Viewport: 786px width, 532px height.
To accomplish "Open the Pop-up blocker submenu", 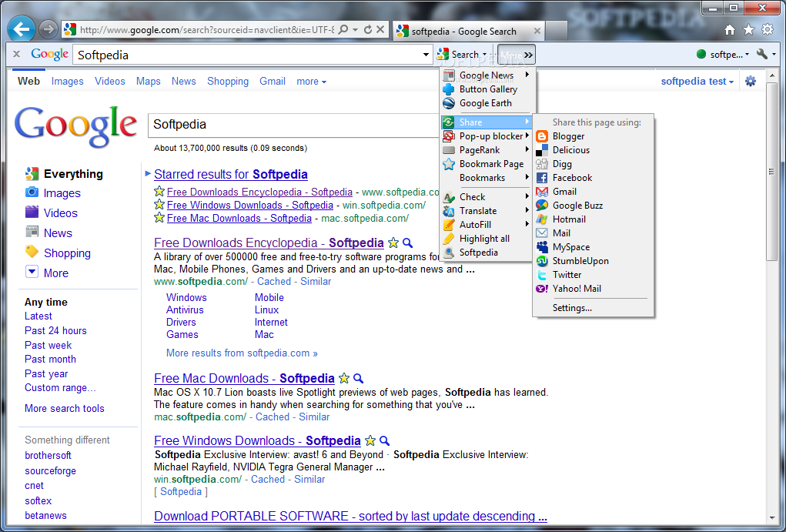I will [485, 136].
